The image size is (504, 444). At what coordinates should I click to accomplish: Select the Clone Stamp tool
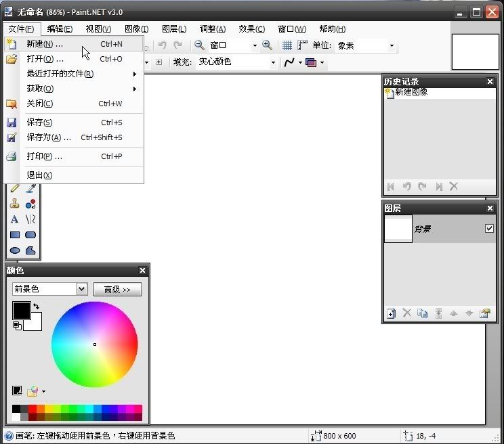tap(15, 204)
